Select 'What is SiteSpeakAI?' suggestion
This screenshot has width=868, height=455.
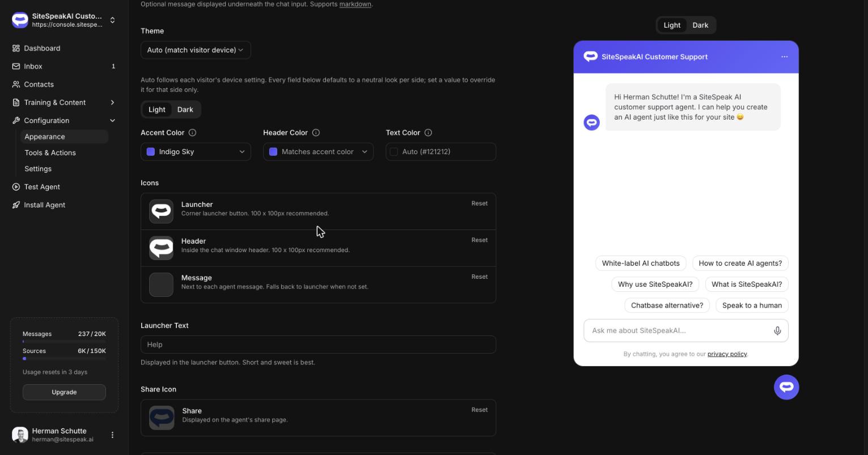point(747,284)
